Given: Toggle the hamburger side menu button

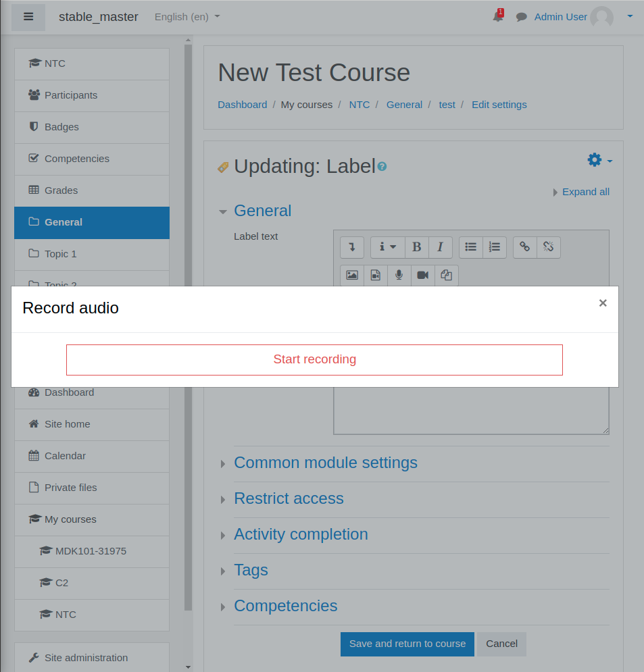Looking at the screenshot, I should click(28, 17).
